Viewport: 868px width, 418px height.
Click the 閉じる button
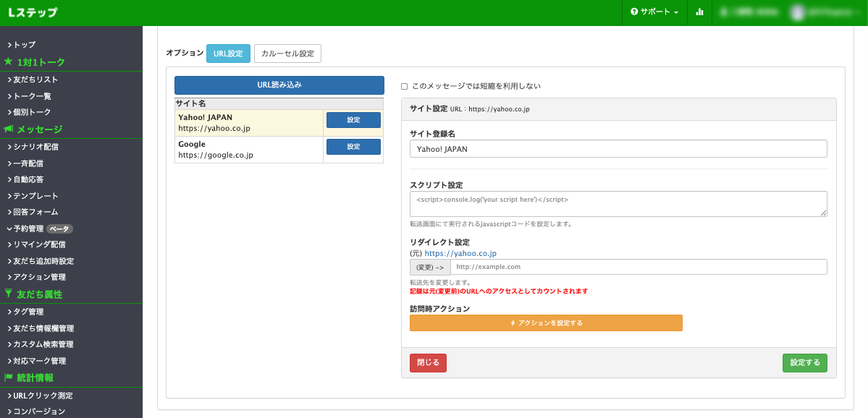(x=428, y=363)
